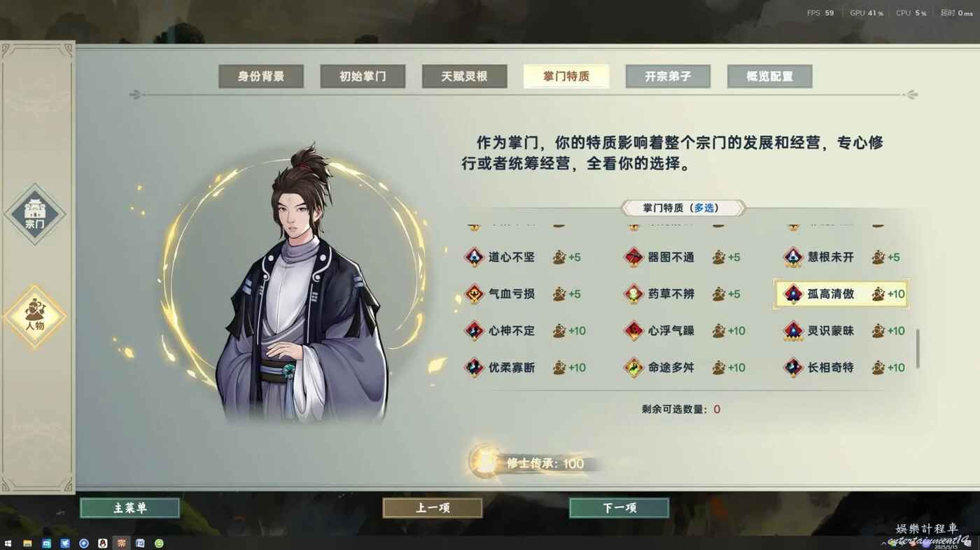980x550 pixels.
Task: Switch to the 身份背景 tab
Action: pos(261,76)
